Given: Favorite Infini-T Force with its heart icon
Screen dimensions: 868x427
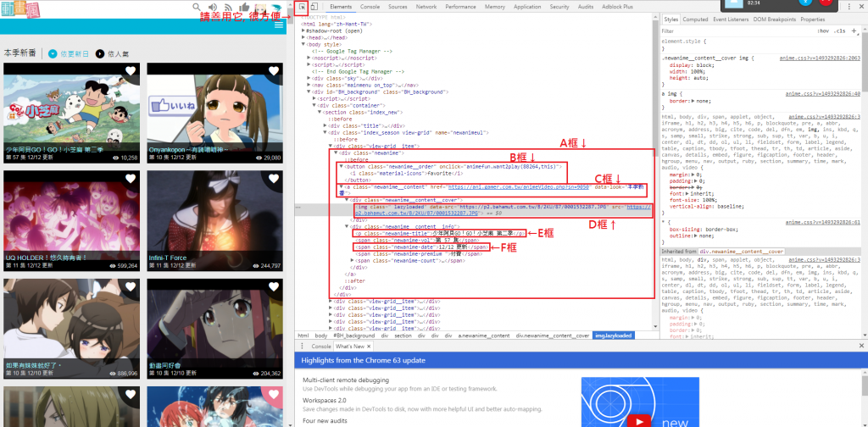Looking at the screenshot, I should (274, 178).
